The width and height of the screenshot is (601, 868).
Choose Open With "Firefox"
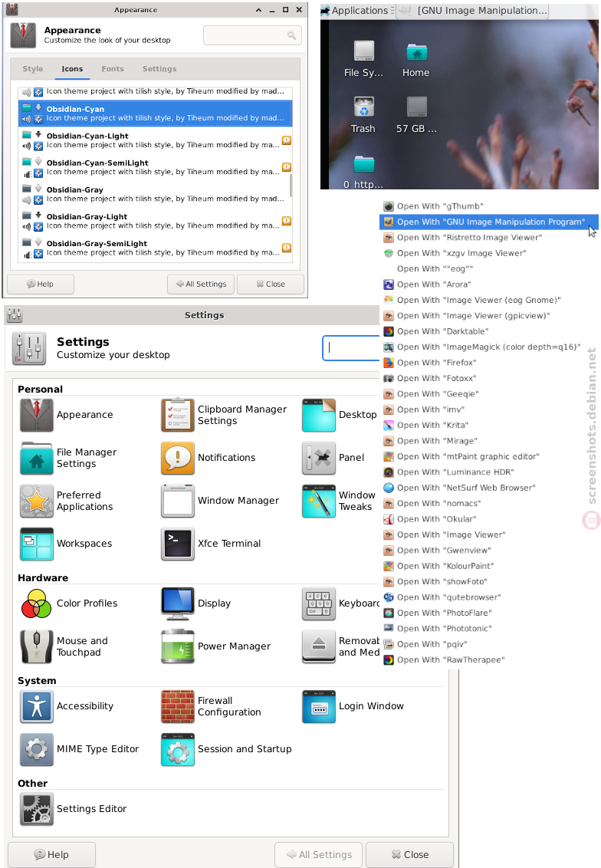tap(488, 363)
